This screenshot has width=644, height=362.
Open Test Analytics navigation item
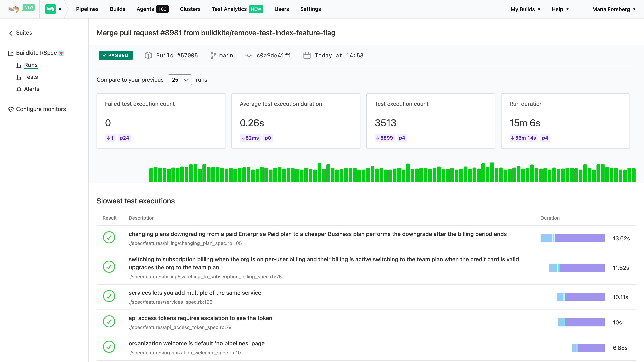coord(229,9)
